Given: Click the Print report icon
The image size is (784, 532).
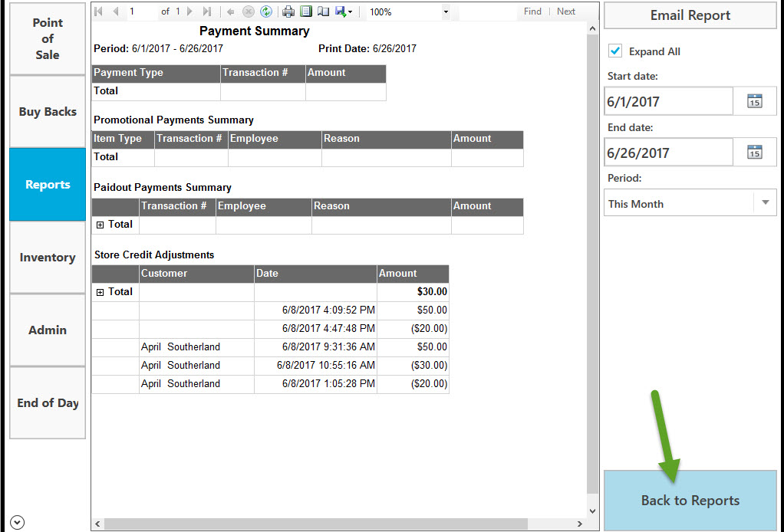Looking at the screenshot, I should 287,11.
